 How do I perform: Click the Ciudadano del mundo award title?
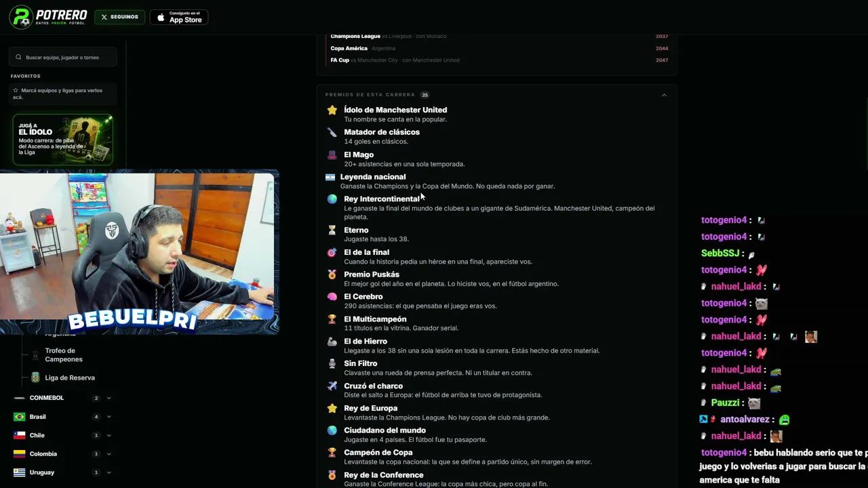pyautogui.click(x=385, y=430)
